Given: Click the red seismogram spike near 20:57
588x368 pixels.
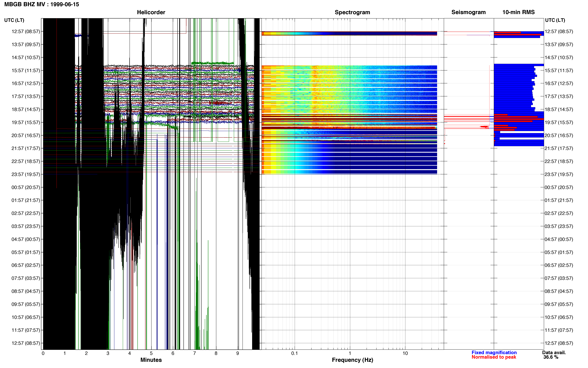Looking at the screenshot, I should point(484,127).
